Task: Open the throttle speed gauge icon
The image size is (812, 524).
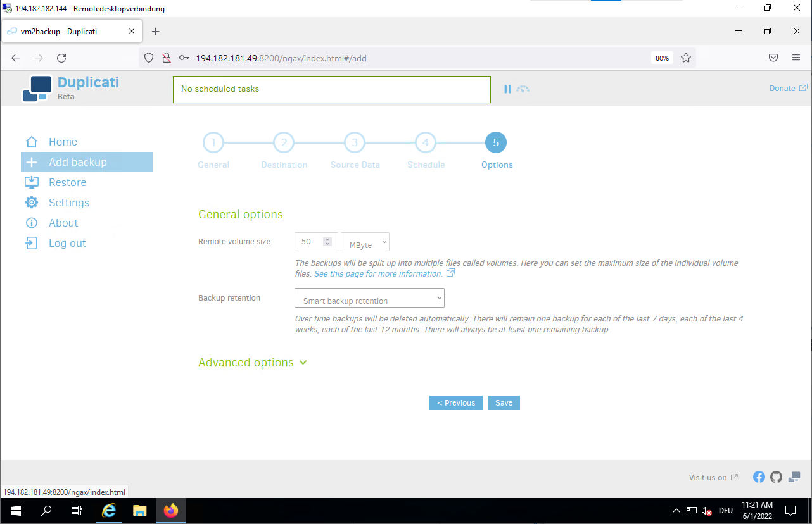Action: (x=523, y=89)
